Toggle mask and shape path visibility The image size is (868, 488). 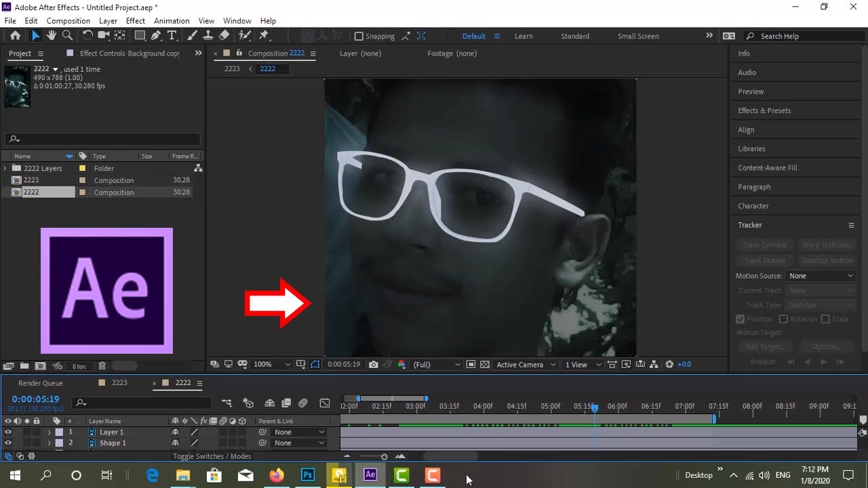point(315,365)
